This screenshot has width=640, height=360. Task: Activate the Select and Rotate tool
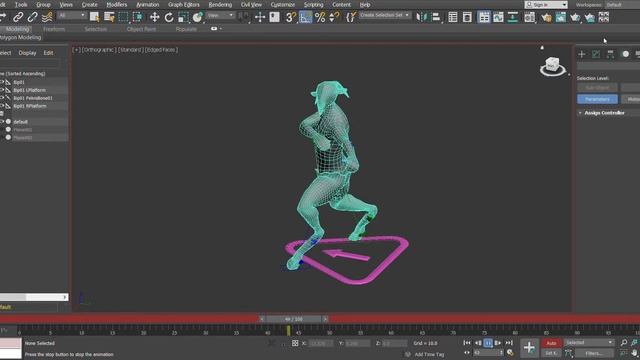pyautogui.click(x=169, y=17)
